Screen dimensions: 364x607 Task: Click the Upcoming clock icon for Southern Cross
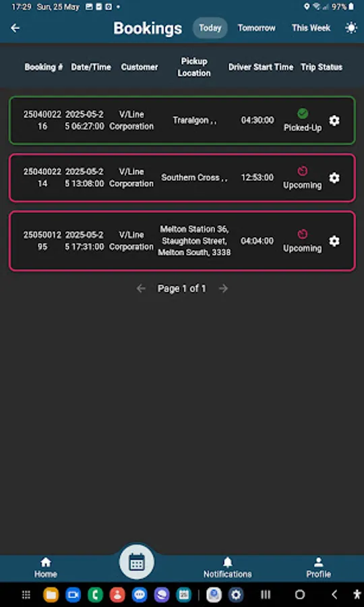(303, 171)
